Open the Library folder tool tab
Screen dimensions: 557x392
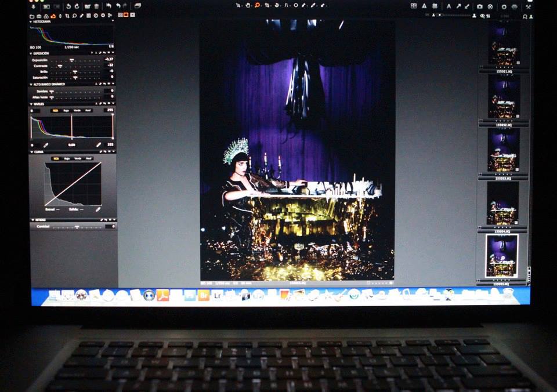[32, 15]
